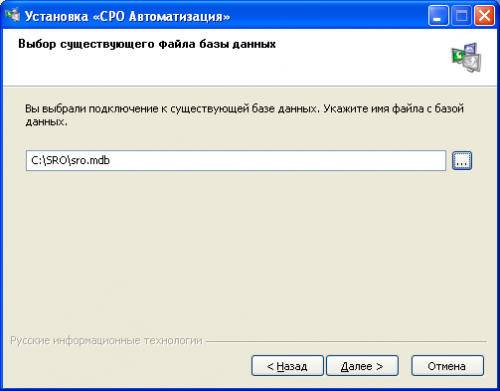Image resolution: width=500 pixels, height=391 pixels.
Task: Click the heading Выбор существующего файла базы данных
Action: pyautogui.click(x=147, y=44)
